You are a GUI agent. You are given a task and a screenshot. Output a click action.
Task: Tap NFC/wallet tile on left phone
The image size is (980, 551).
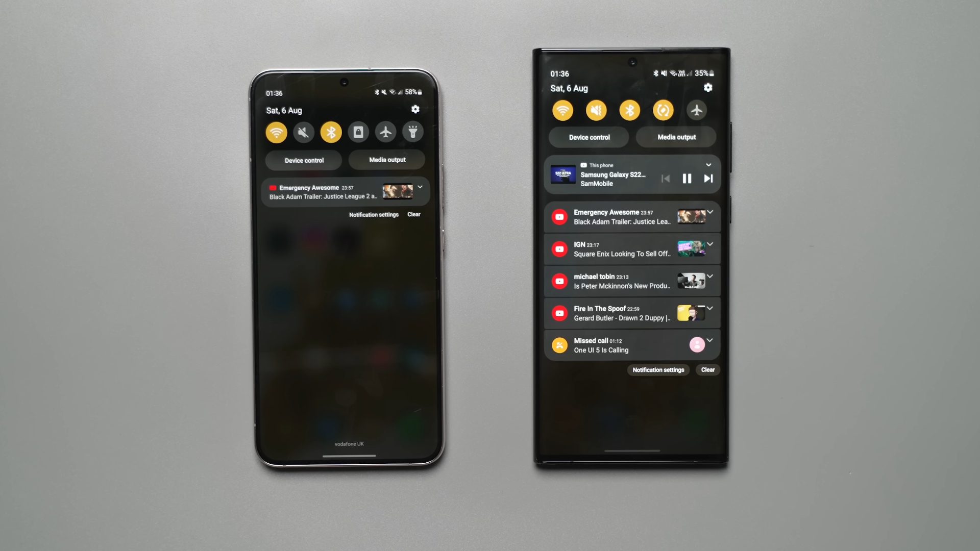tap(359, 132)
